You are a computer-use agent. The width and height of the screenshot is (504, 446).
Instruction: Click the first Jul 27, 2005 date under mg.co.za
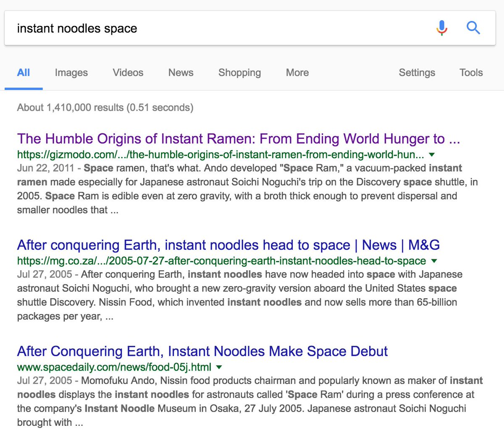click(45, 274)
